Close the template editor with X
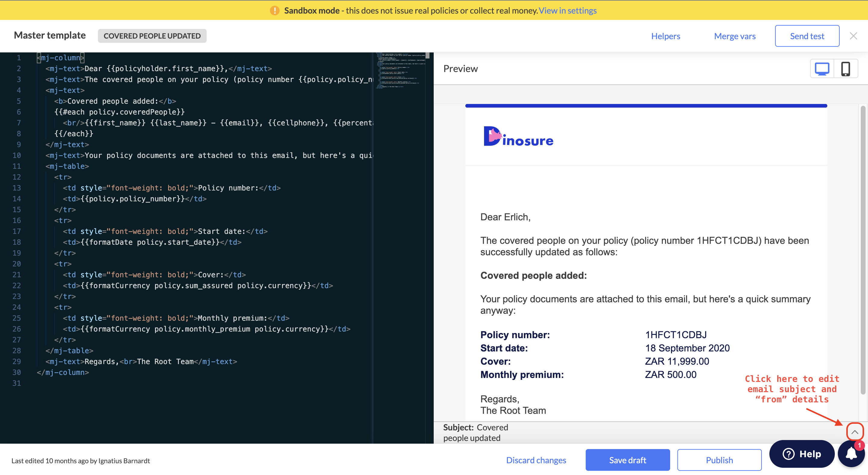868x475 pixels. tap(853, 36)
